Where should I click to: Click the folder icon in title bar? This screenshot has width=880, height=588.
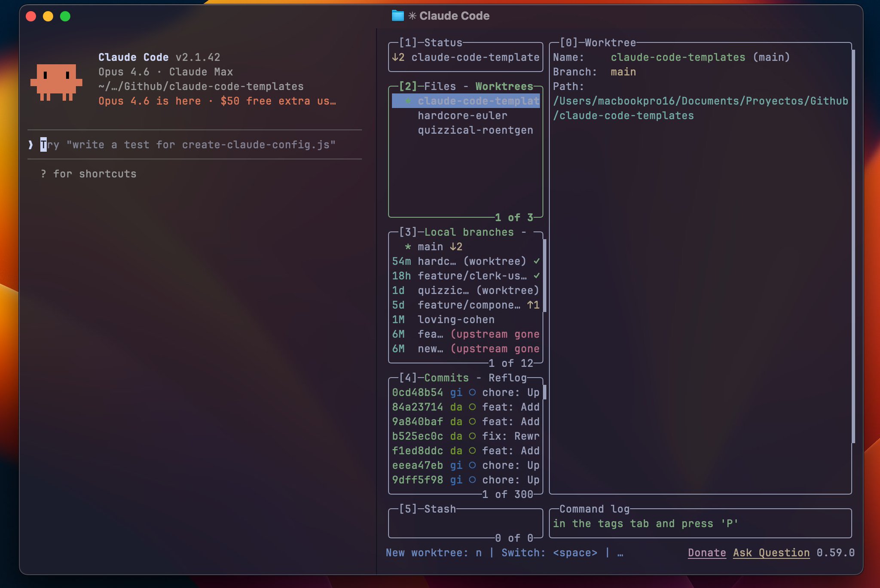click(x=398, y=16)
